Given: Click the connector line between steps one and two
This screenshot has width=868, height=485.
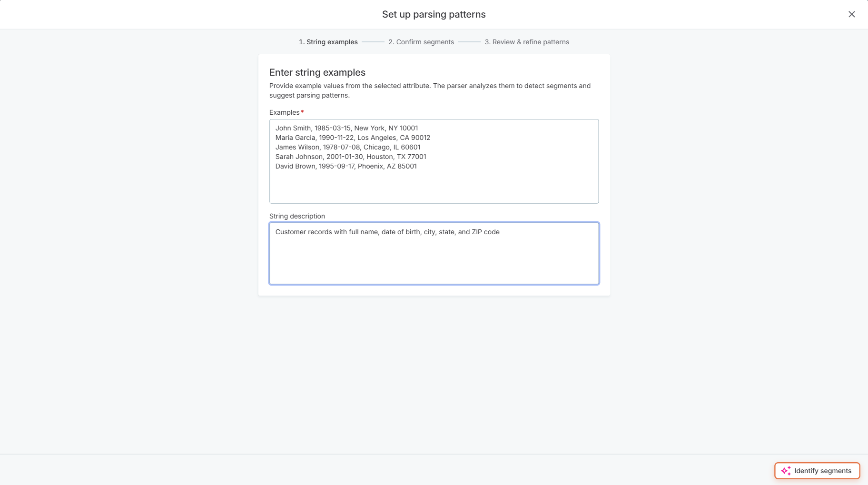Looking at the screenshot, I should 373,42.
